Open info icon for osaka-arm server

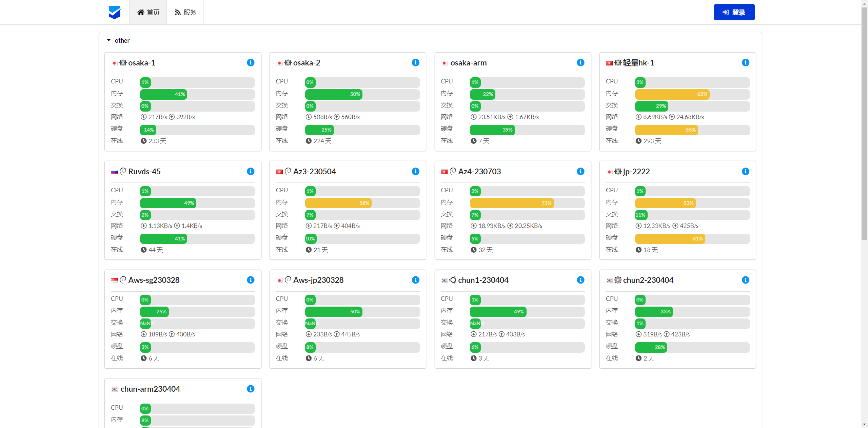click(x=580, y=63)
